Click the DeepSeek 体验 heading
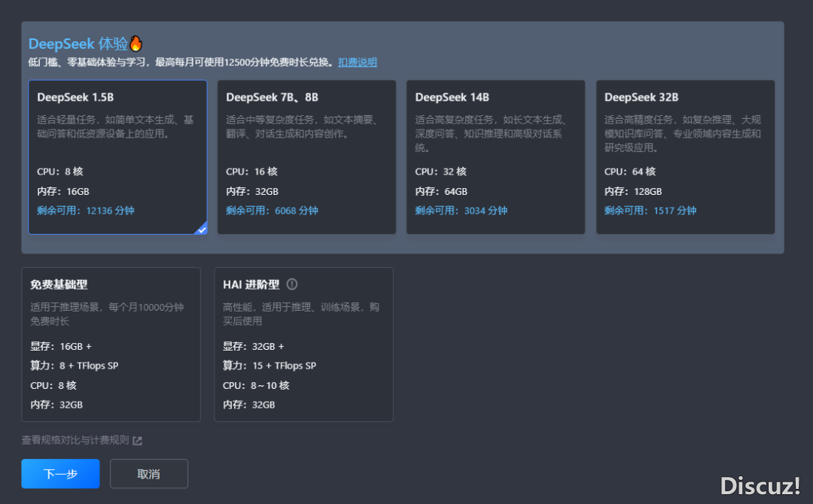Screen dimensions: 813x504 (x=78, y=44)
